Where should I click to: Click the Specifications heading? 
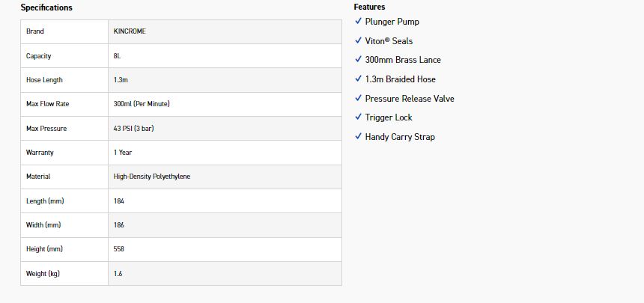pos(46,7)
